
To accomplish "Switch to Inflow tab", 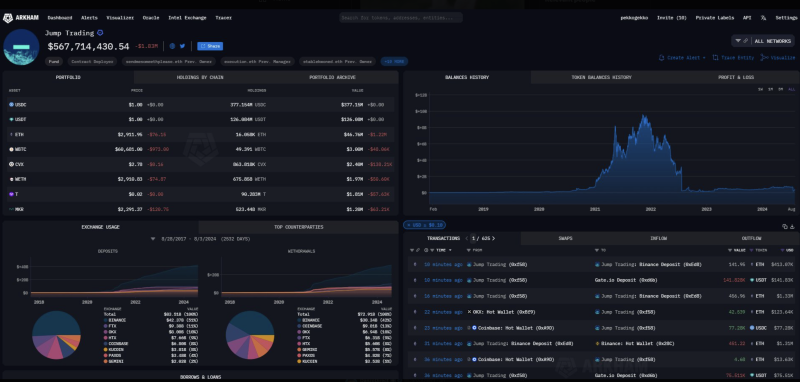I will 658,238.
